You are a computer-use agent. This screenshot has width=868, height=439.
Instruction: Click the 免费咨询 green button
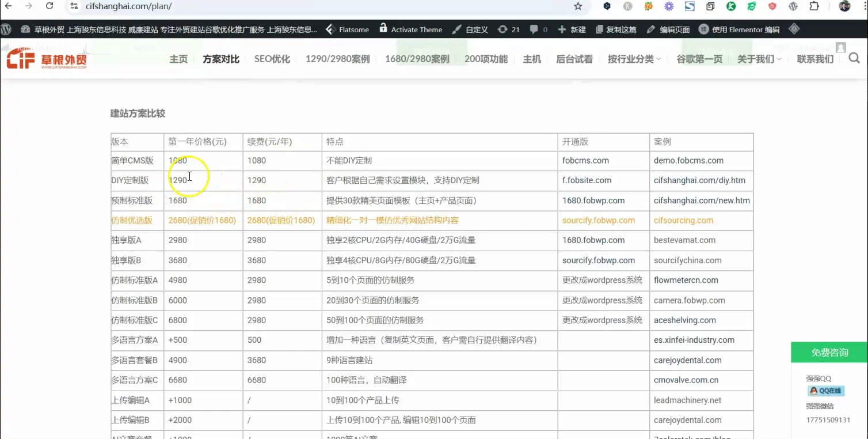pyautogui.click(x=830, y=353)
